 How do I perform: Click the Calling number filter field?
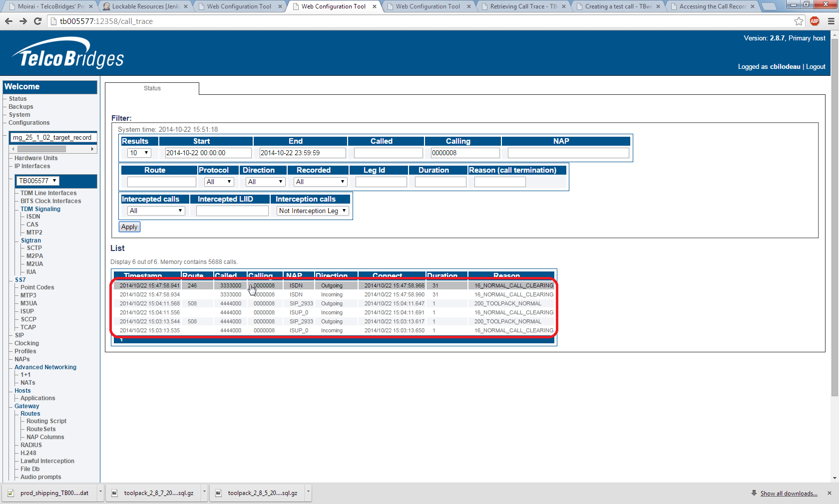coord(465,153)
